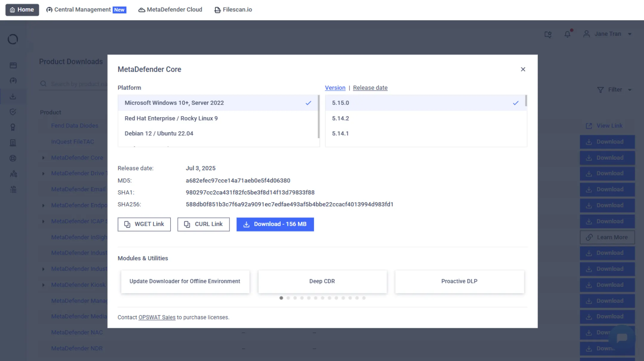The image size is (644, 361).
Task: Expand the MetaDefender Core tree row
Action: pyautogui.click(x=43, y=158)
